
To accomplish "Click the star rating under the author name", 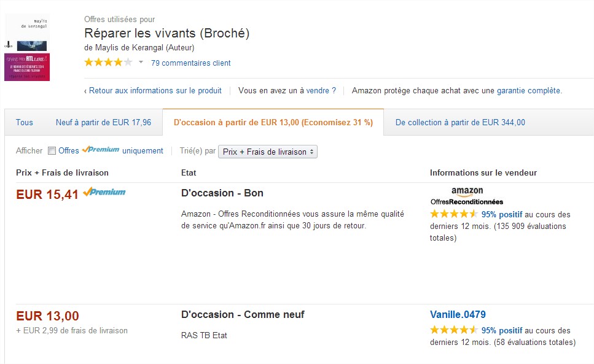I will 108,63.
